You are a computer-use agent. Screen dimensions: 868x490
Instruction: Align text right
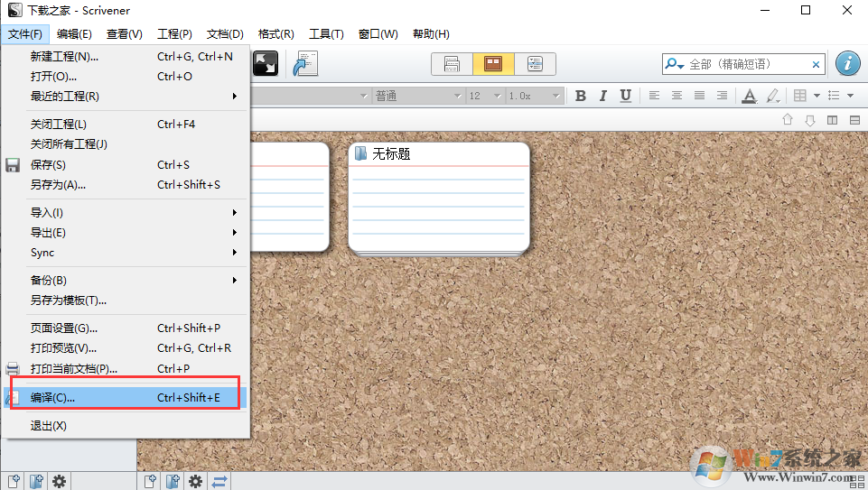(x=722, y=96)
